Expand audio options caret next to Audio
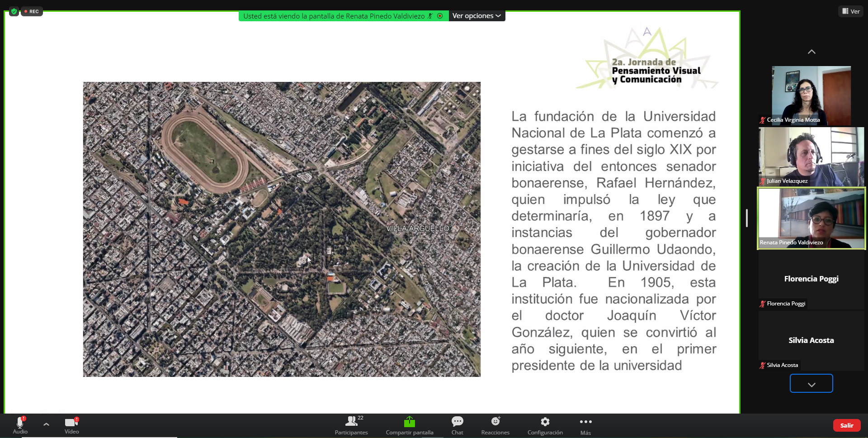The height and width of the screenshot is (438, 868). (x=46, y=424)
